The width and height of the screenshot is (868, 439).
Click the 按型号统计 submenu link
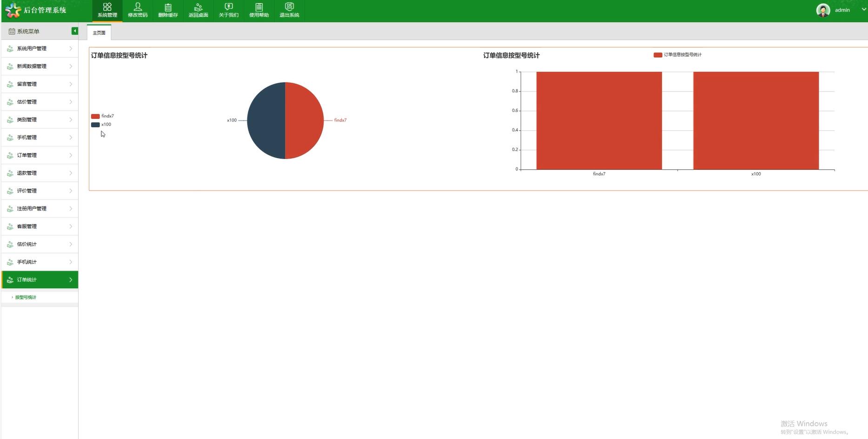coord(26,297)
